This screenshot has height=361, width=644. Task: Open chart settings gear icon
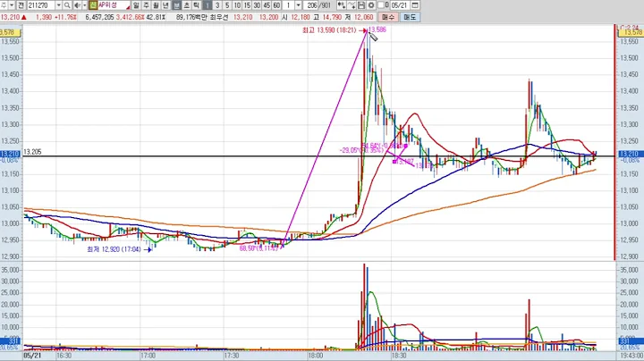[x=371, y=5]
